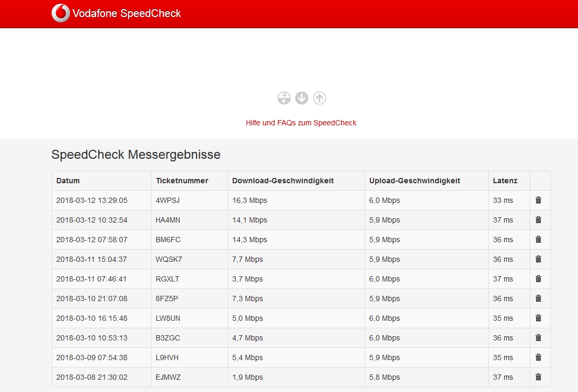
Task: Click ticket number LW8UN
Action: click(x=168, y=318)
